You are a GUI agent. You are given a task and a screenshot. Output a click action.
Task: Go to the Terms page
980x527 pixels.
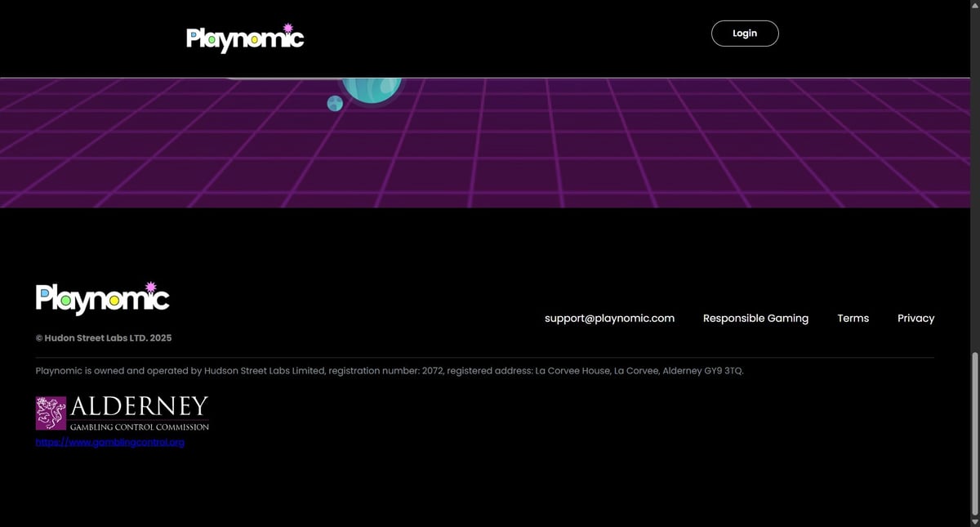tap(853, 319)
